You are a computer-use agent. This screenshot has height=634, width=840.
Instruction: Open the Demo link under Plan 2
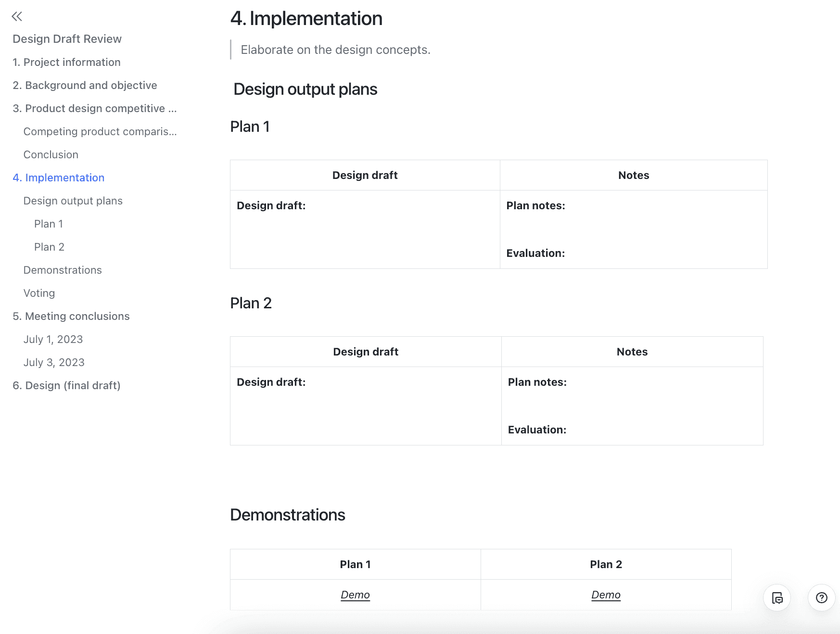(606, 595)
